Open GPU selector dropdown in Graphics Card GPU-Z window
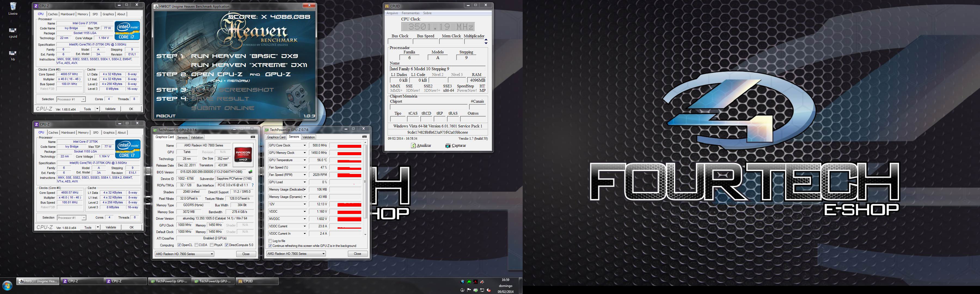The width and height of the screenshot is (980, 294). pos(184,254)
